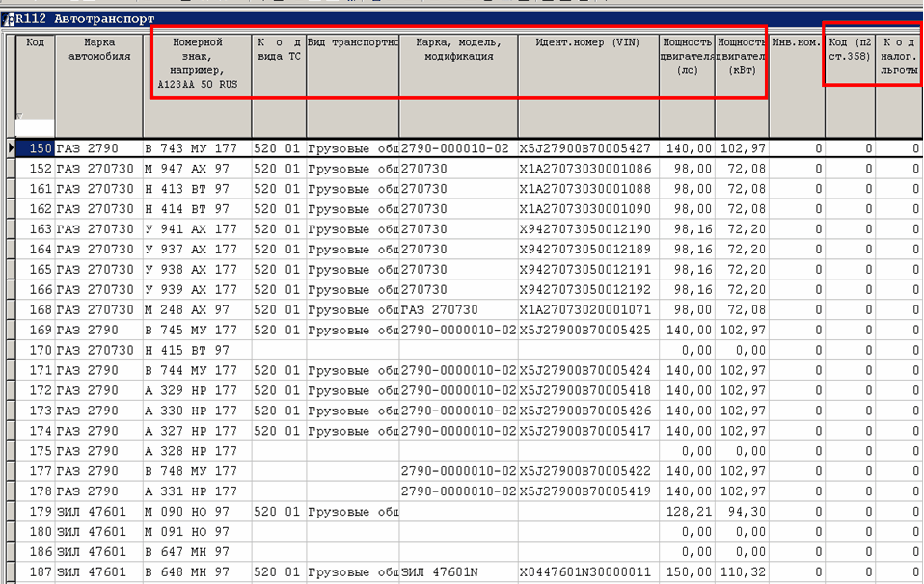Select the code cell 150

coord(35,148)
